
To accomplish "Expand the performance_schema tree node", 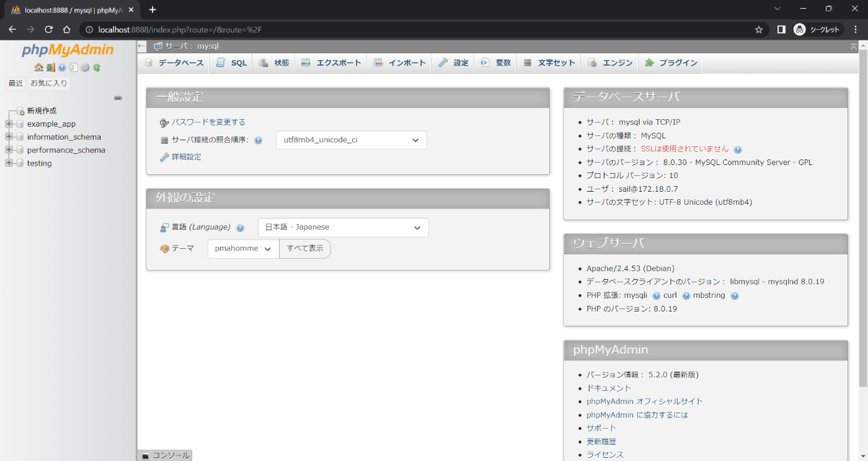I will (9, 150).
